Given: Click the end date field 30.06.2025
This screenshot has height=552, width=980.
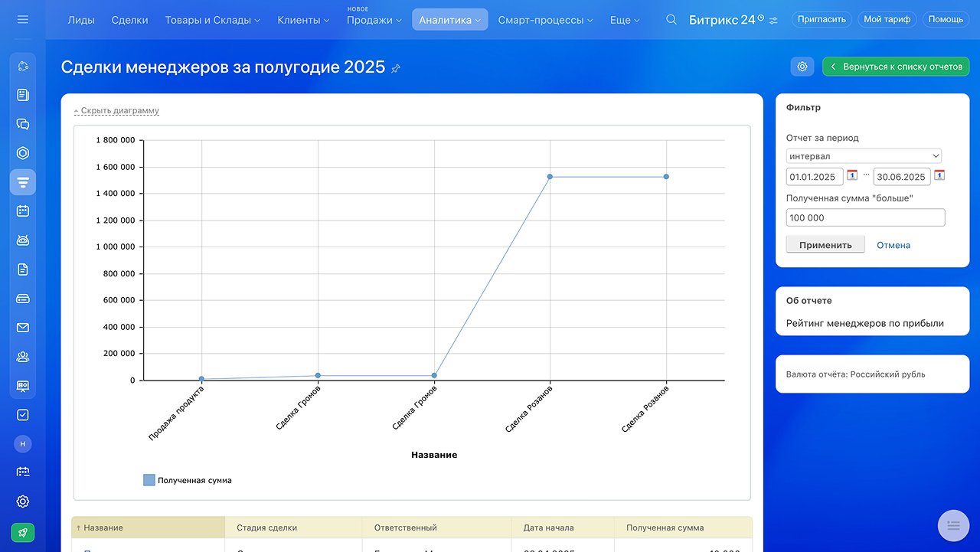Looking at the screenshot, I should click(902, 177).
